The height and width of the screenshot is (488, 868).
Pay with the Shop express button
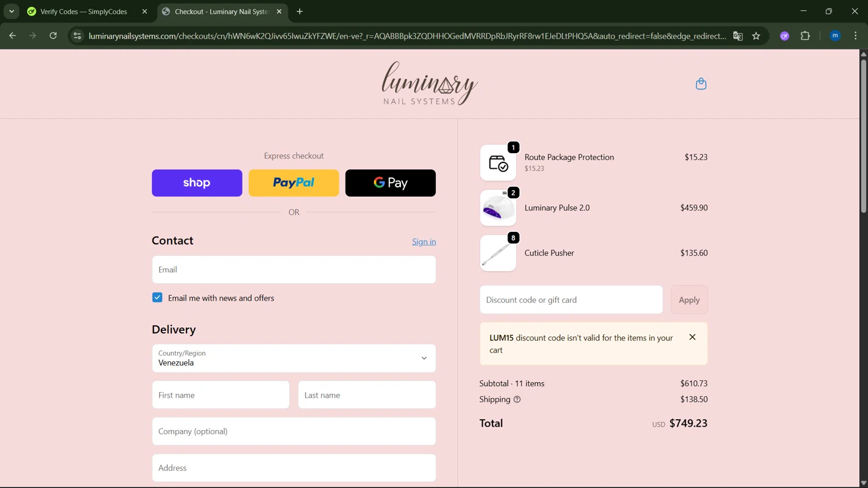point(197,183)
